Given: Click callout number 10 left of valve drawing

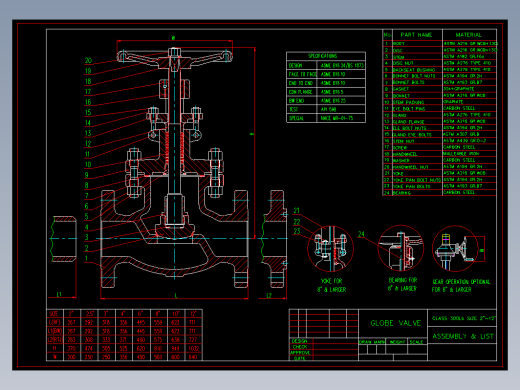Looking at the screenshot, I should pyautogui.click(x=88, y=164).
